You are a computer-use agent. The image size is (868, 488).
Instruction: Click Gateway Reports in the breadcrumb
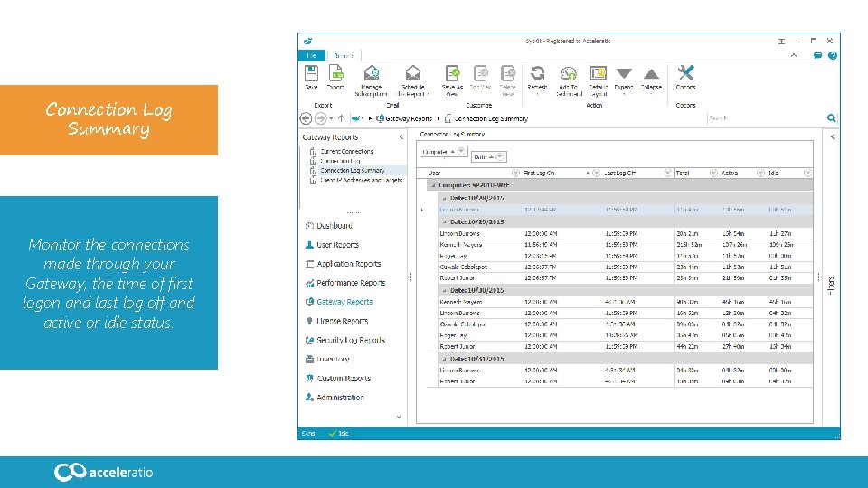[409, 118]
